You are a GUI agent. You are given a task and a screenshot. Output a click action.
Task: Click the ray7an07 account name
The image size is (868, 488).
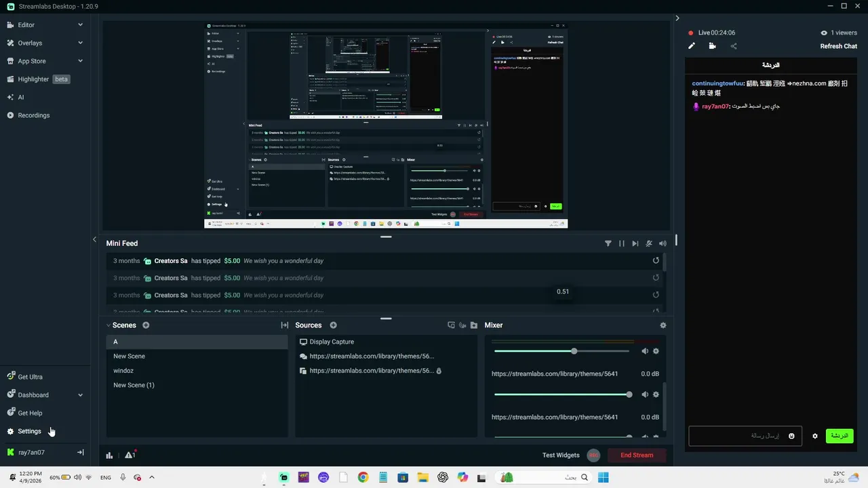click(31, 452)
